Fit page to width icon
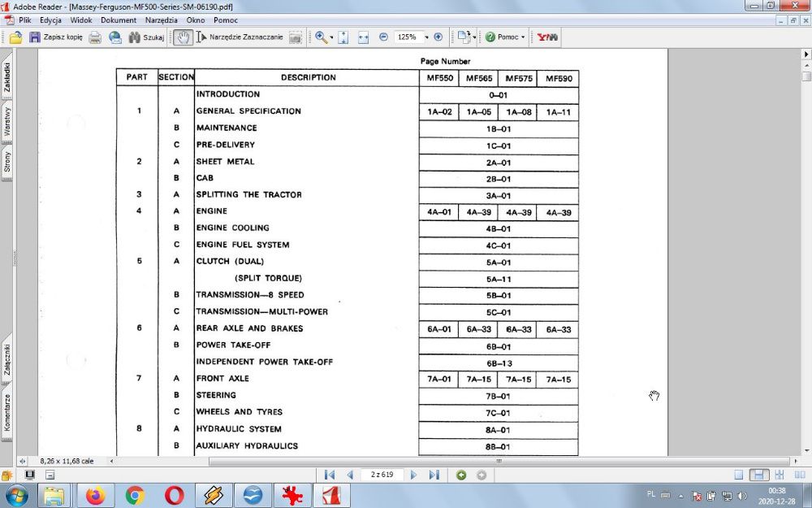 (364, 37)
